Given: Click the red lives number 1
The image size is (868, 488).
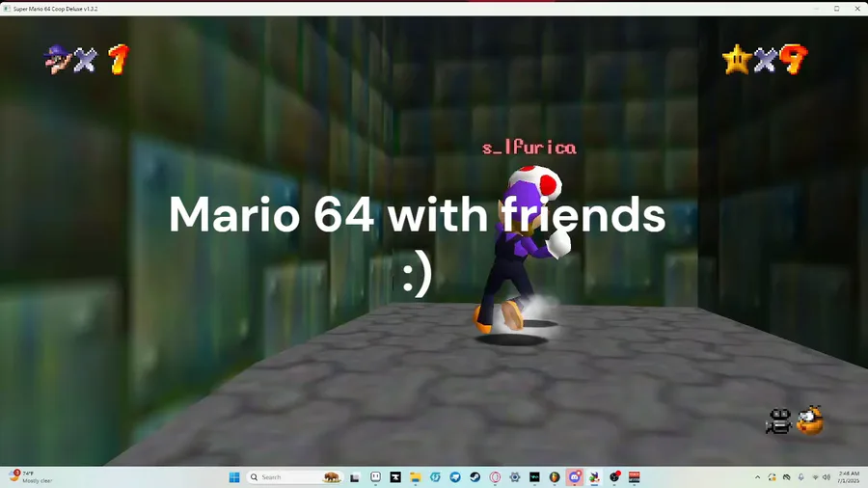Looking at the screenshot, I should (118, 59).
